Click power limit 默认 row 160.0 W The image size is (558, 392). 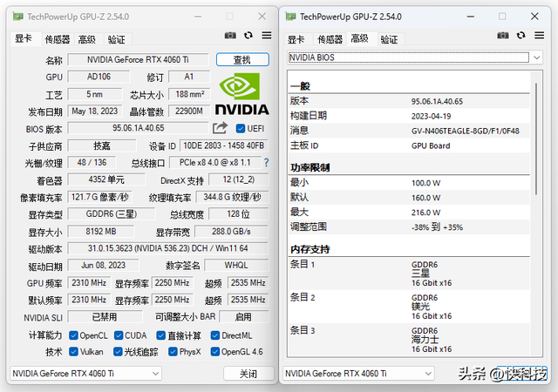[409, 198]
